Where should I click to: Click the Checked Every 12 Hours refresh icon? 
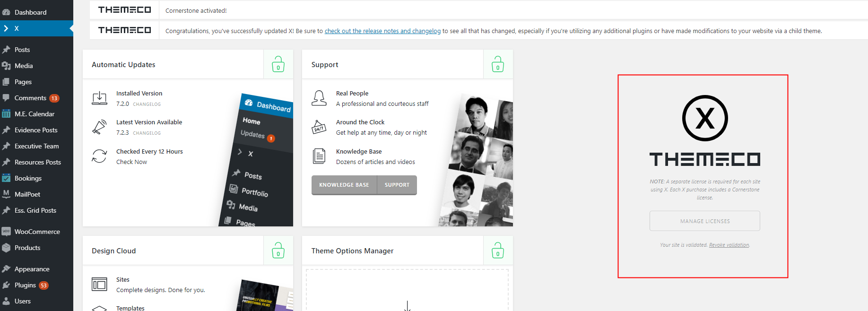tap(99, 156)
